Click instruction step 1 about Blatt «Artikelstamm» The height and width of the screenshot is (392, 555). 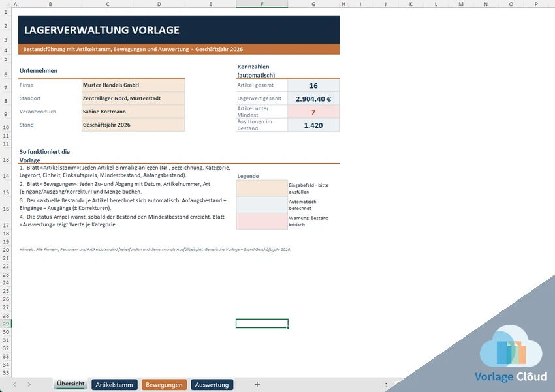click(x=125, y=172)
